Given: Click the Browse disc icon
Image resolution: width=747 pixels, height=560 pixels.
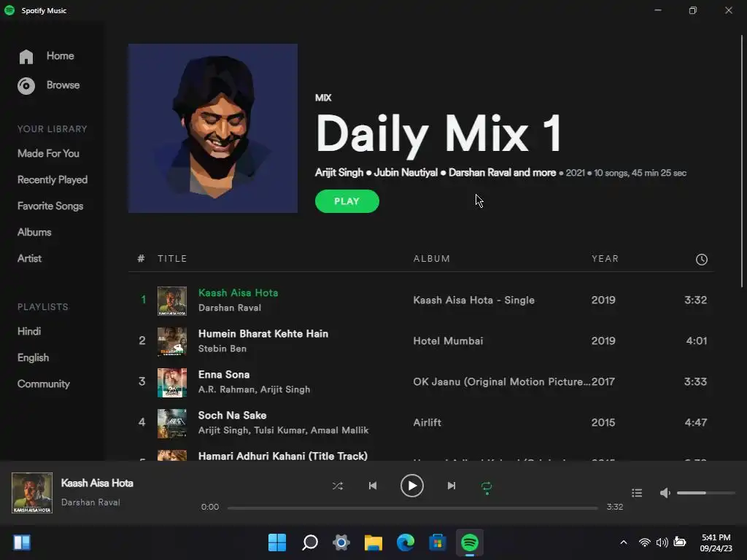Looking at the screenshot, I should tap(26, 86).
